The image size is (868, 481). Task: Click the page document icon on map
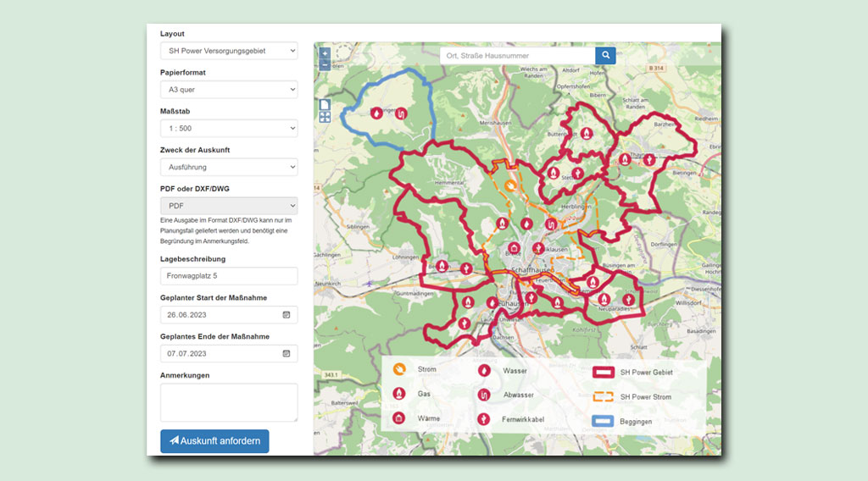[x=325, y=105]
